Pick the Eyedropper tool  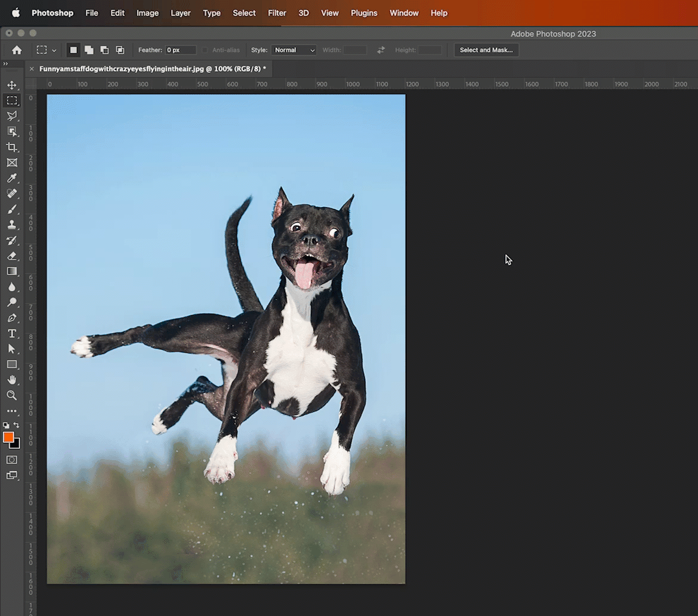click(x=12, y=178)
